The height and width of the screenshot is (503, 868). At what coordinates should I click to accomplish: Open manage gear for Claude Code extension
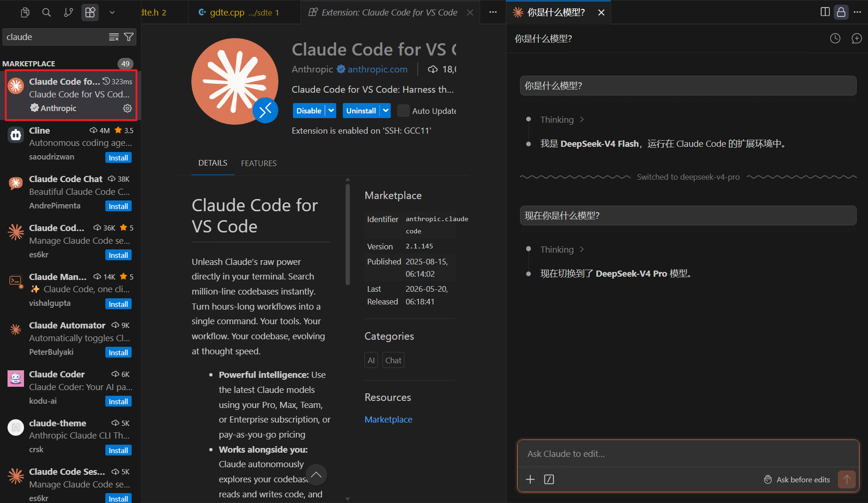click(127, 108)
